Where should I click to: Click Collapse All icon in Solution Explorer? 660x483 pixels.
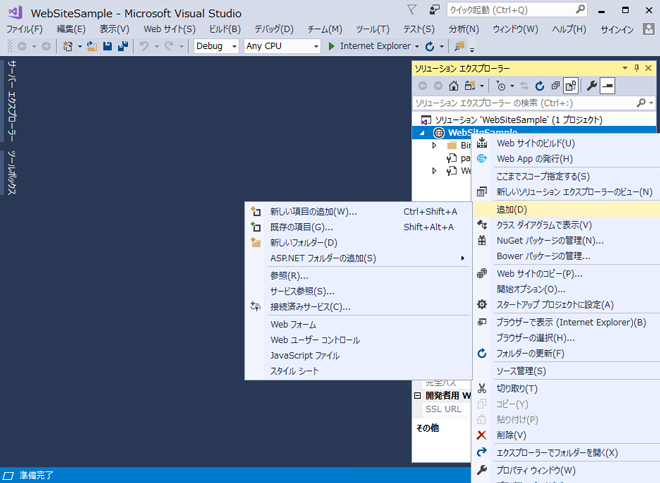tap(556, 86)
